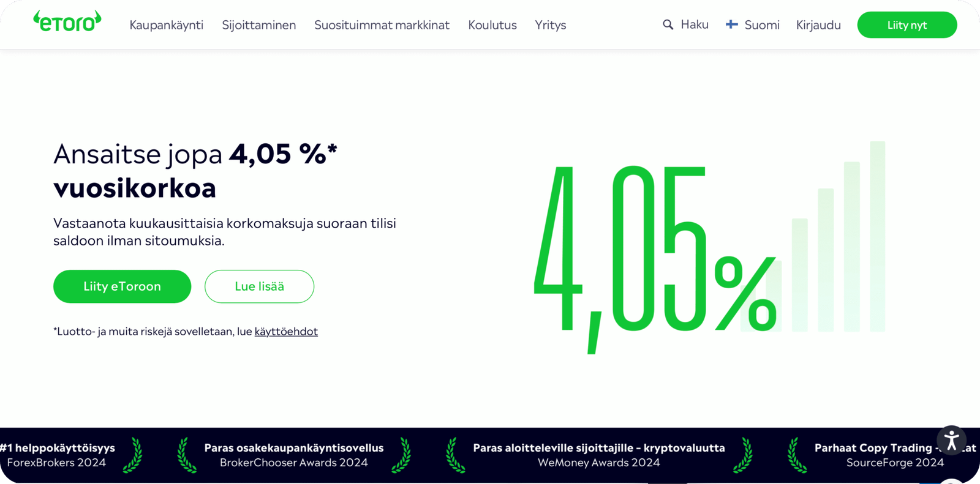Screen dimensions: 980x484
Task: Click the laurel left of BrokerChooser award
Action: [187, 455]
